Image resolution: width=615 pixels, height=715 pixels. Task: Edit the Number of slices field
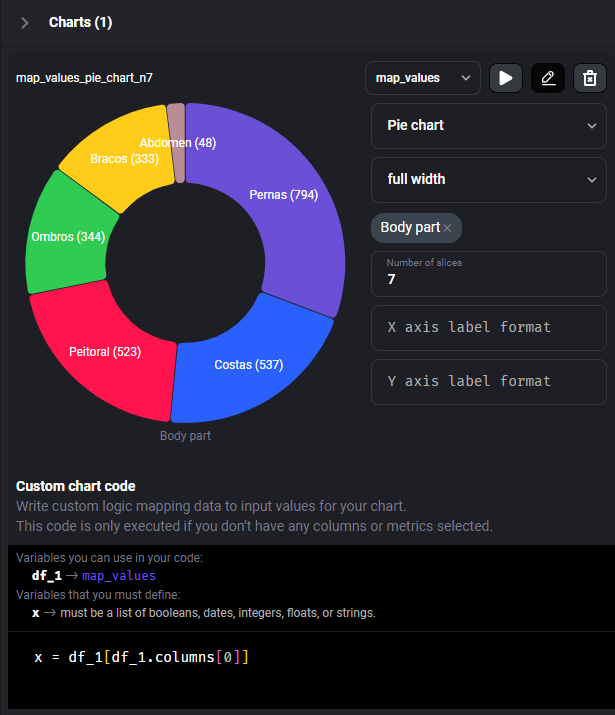pyautogui.click(x=489, y=279)
